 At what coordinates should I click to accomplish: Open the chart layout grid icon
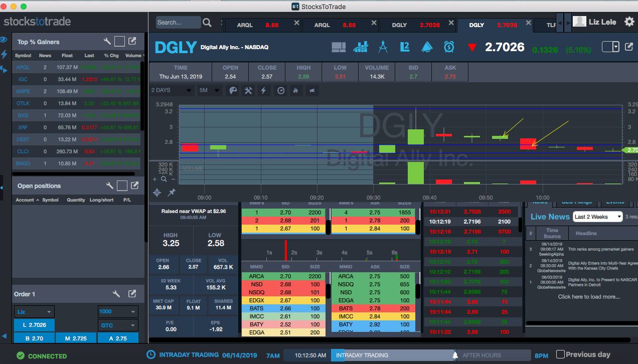point(339,47)
